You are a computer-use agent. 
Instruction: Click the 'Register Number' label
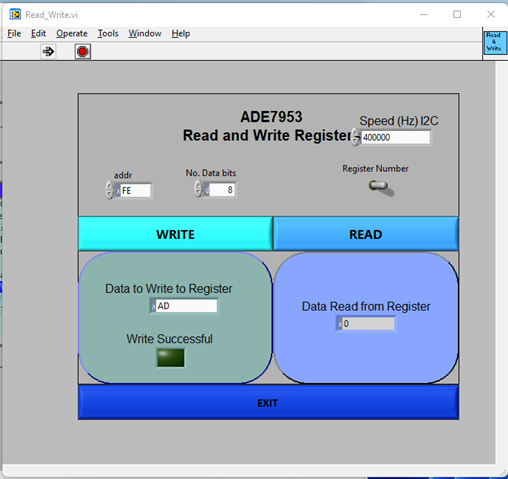[x=375, y=169]
